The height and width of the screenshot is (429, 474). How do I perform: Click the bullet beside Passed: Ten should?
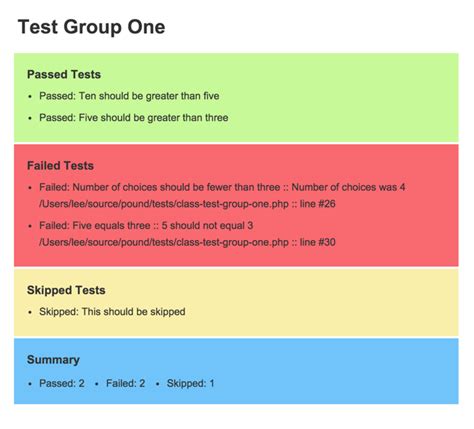click(x=30, y=97)
